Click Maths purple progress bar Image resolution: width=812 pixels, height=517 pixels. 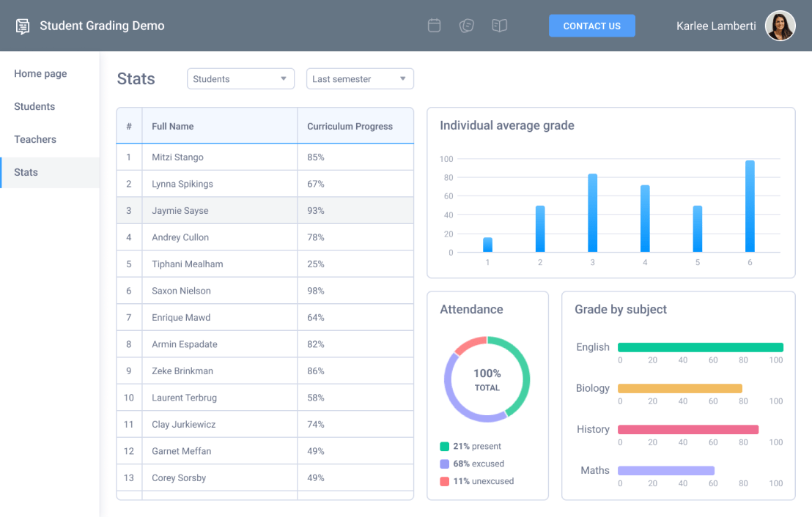pos(665,470)
